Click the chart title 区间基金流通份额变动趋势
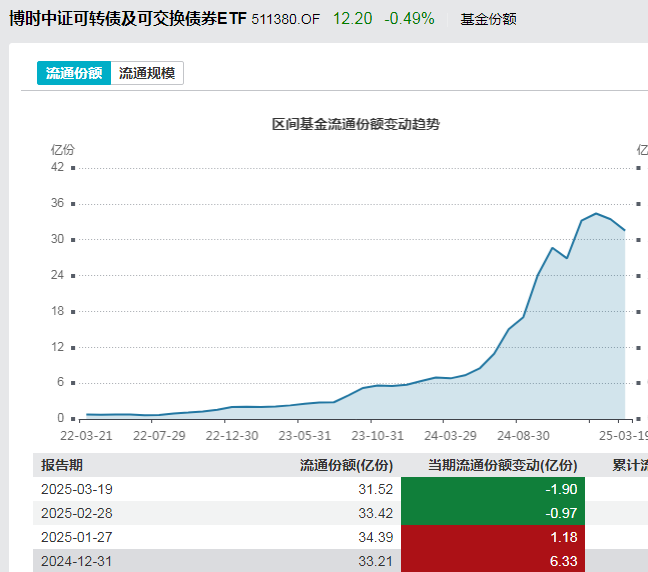This screenshot has width=648, height=572. [x=356, y=124]
